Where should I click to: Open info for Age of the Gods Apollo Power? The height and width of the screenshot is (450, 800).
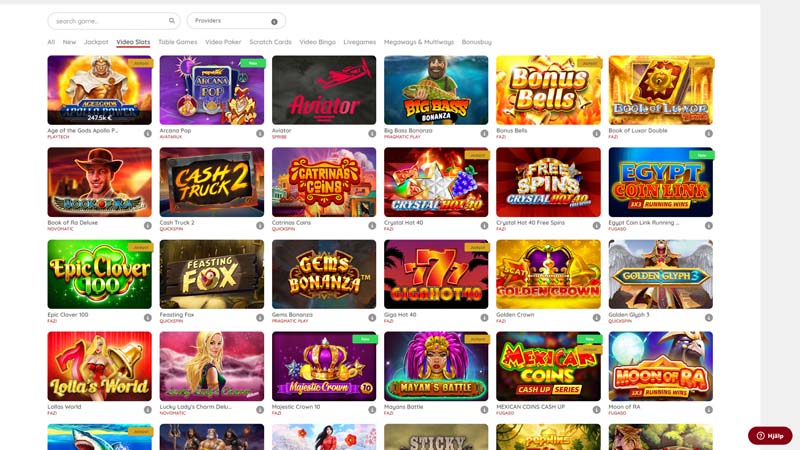click(x=147, y=133)
